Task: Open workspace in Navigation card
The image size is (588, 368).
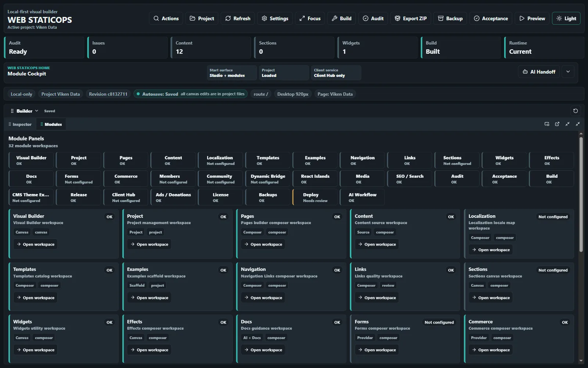Action: (x=263, y=298)
